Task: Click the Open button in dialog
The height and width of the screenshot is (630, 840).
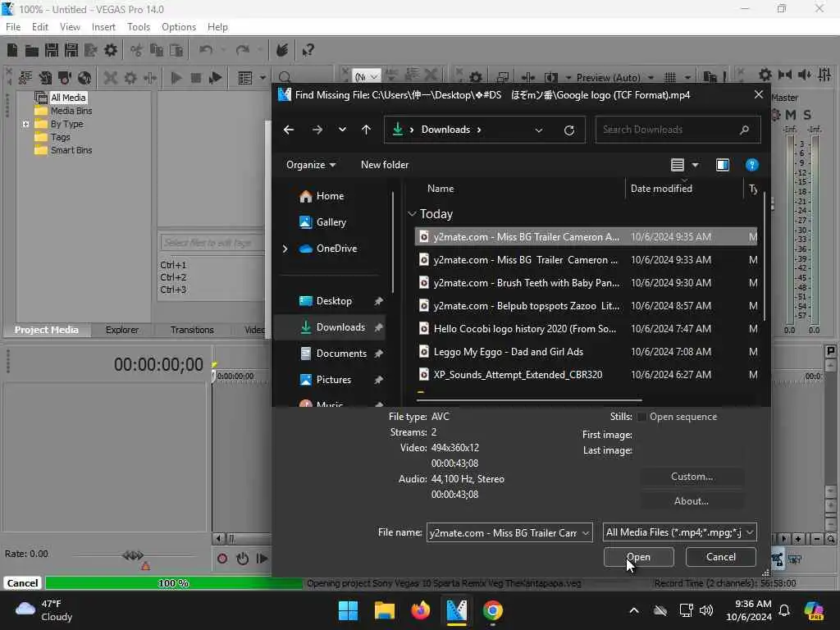Action: pyautogui.click(x=638, y=557)
